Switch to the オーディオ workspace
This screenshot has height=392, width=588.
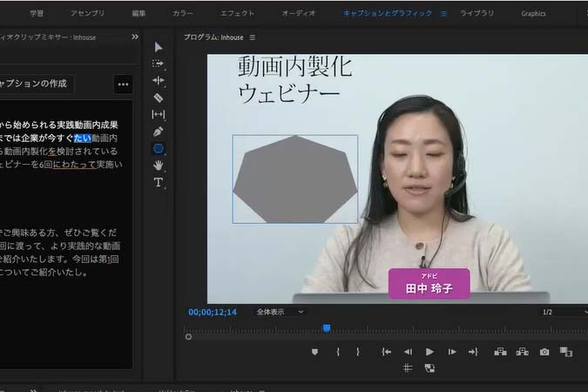point(299,14)
